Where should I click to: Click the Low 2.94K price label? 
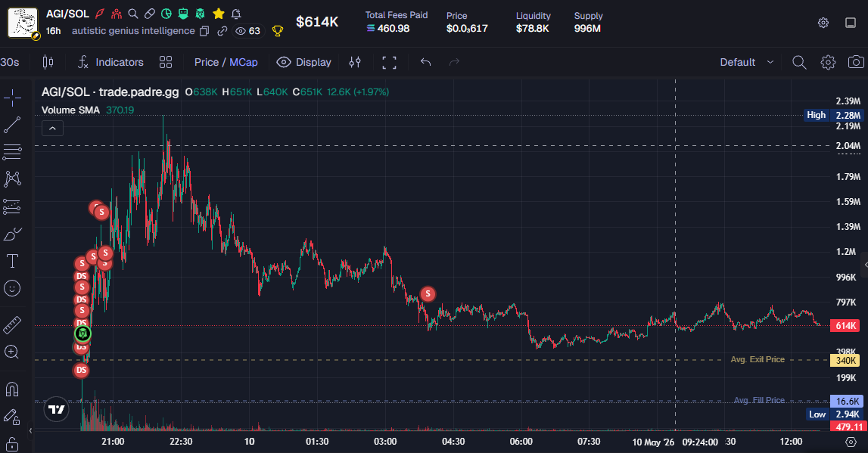click(x=834, y=414)
